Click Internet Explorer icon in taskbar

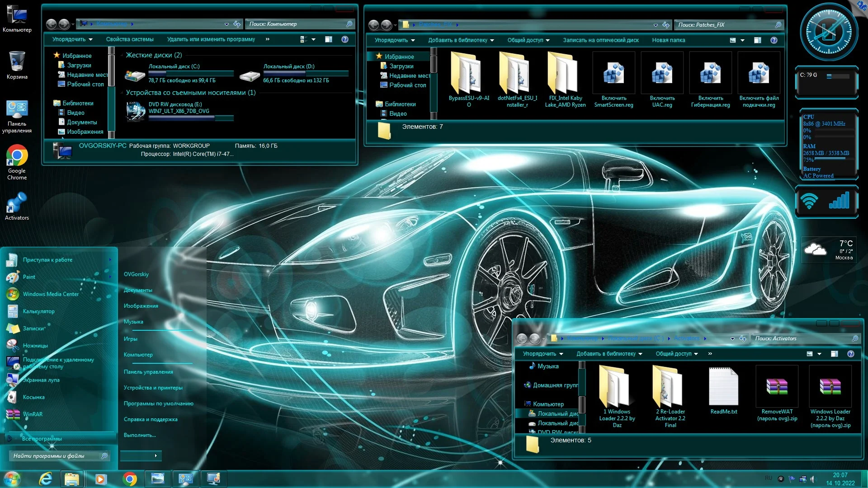pos(46,479)
